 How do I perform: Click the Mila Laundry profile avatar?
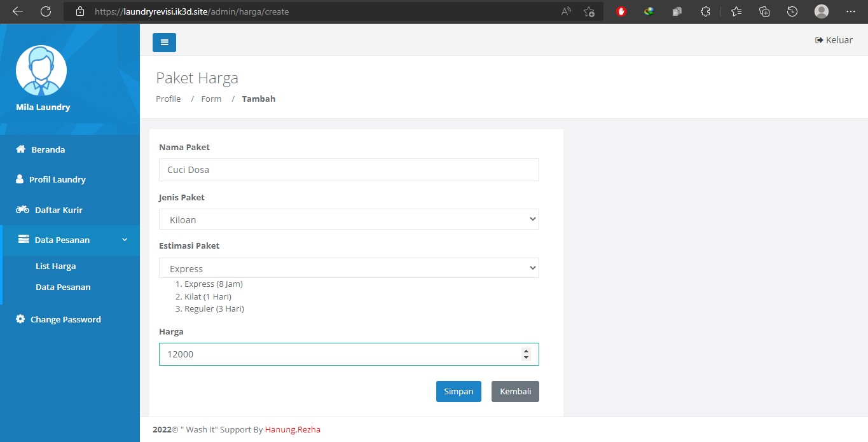(41, 71)
